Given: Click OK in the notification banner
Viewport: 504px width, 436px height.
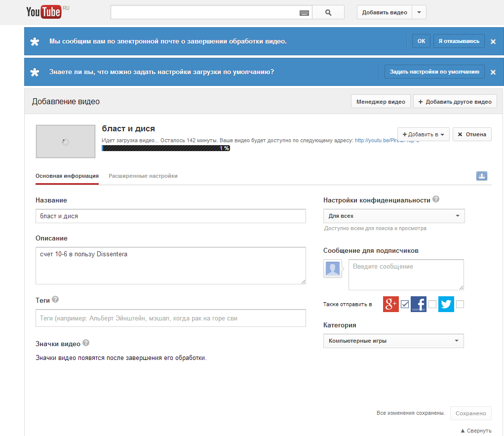Looking at the screenshot, I should [x=421, y=41].
